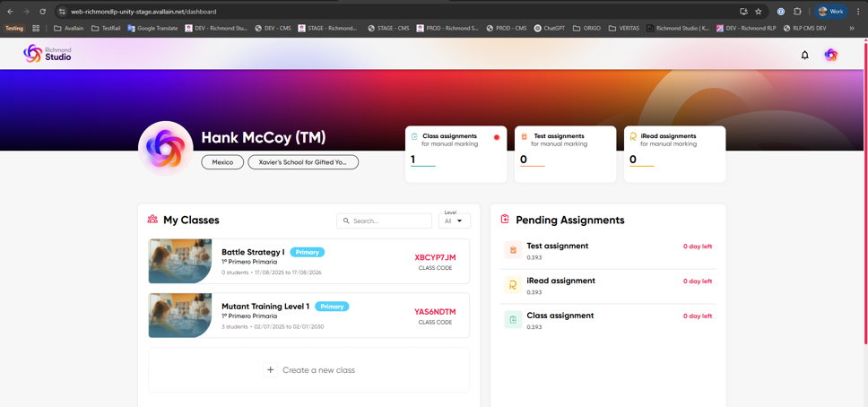
Task: Open the RLP CMS DEV bookmark
Action: (805, 28)
